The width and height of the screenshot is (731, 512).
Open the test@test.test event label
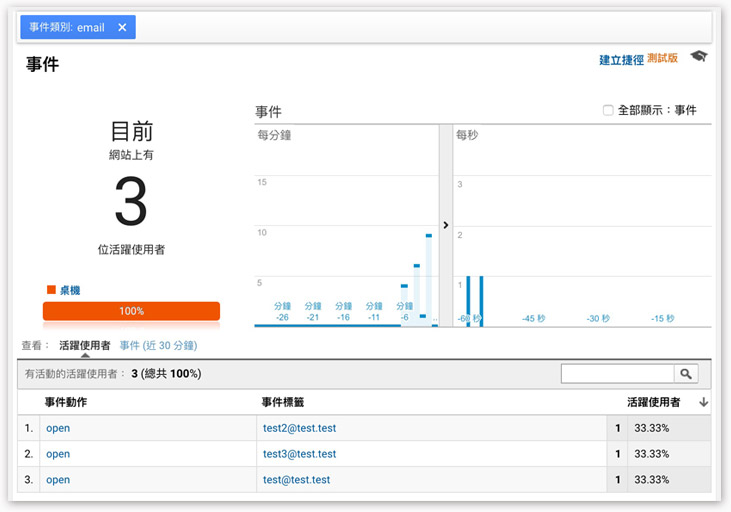tap(296, 480)
